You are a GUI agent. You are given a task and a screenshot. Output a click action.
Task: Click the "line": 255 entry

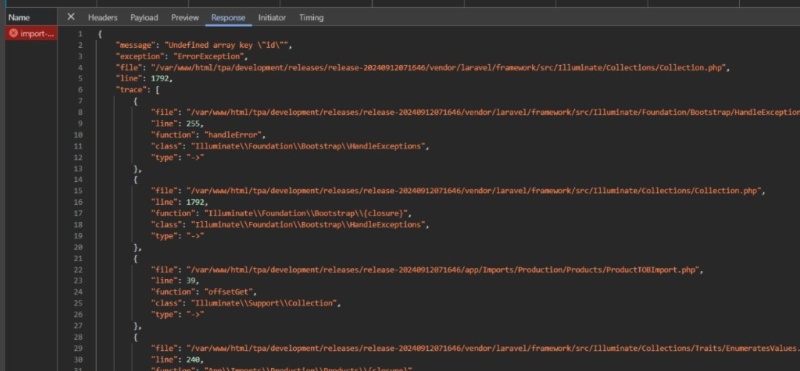[177, 123]
